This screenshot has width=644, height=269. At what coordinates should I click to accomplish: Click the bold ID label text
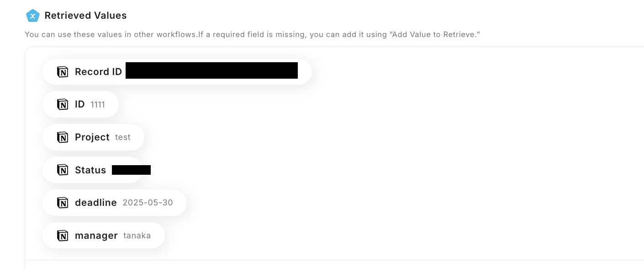(x=80, y=104)
